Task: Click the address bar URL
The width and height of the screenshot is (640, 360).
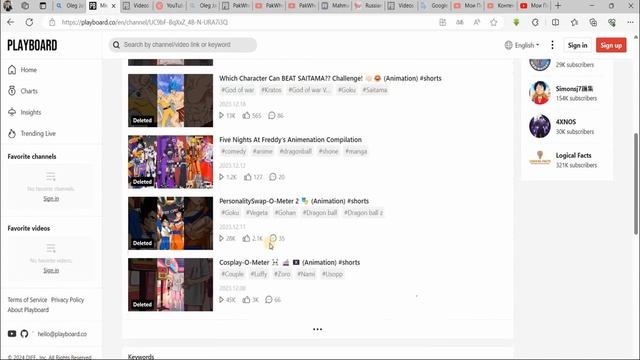Action: (145, 22)
